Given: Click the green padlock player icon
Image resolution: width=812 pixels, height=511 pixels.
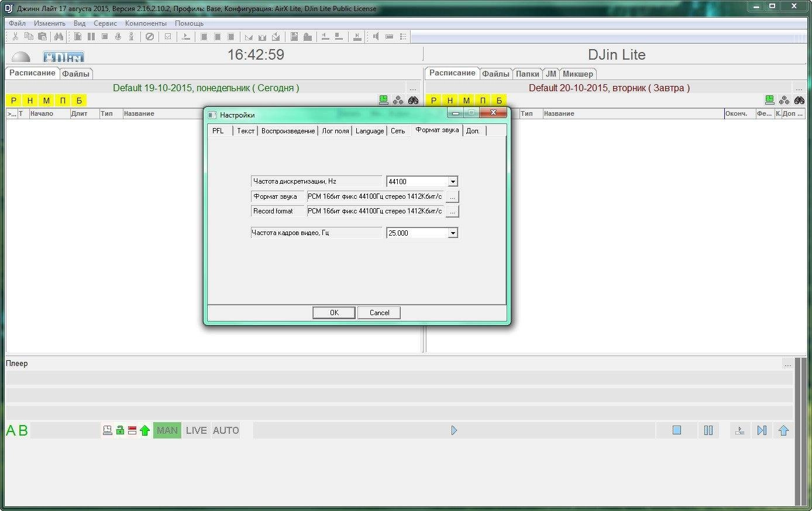Looking at the screenshot, I should click(120, 430).
